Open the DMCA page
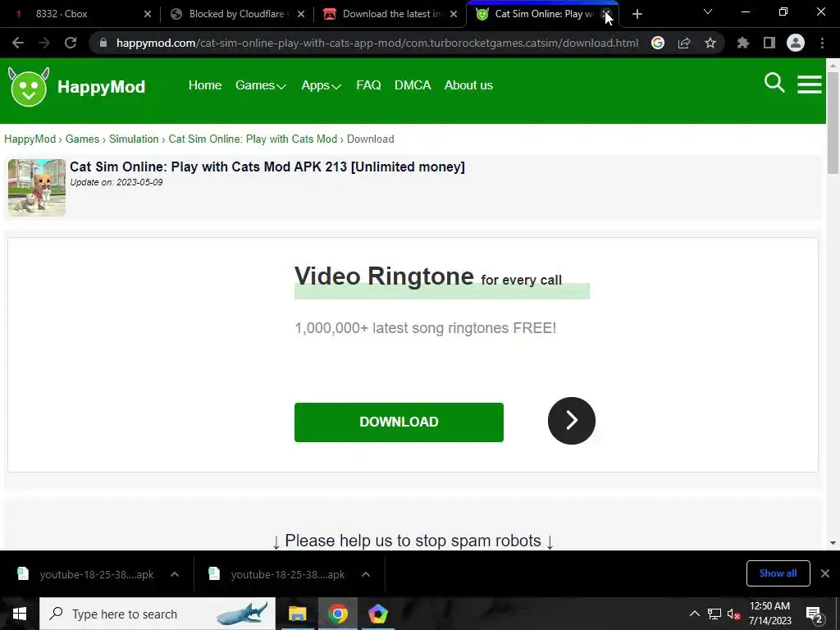The height and width of the screenshot is (630, 840). pyautogui.click(x=413, y=85)
